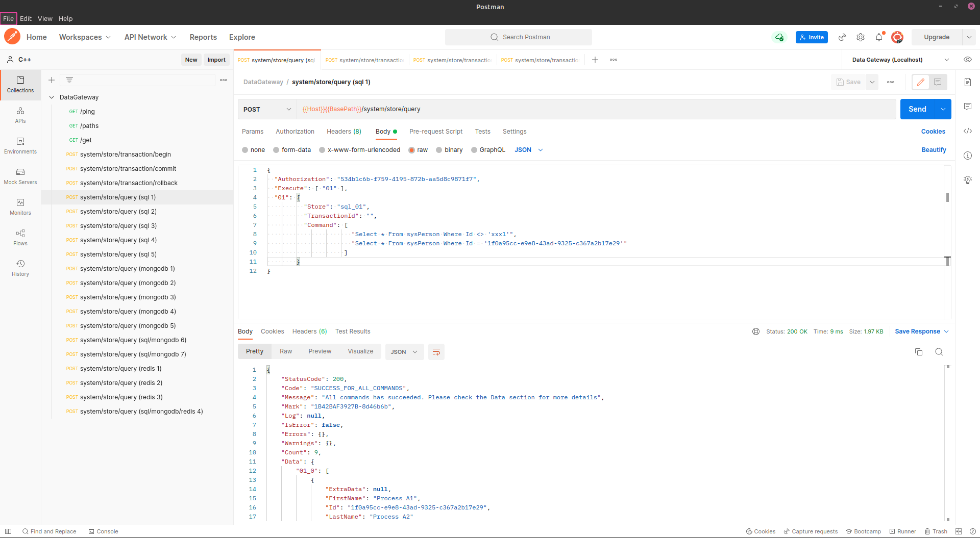This screenshot has height=538, width=980.
Task: Select the form-data body type radio
Action: pyautogui.click(x=276, y=150)
